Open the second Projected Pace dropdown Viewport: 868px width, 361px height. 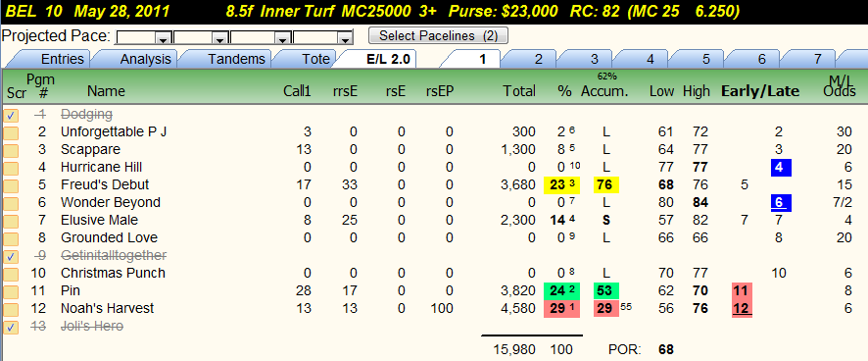[x=219, y=38]
